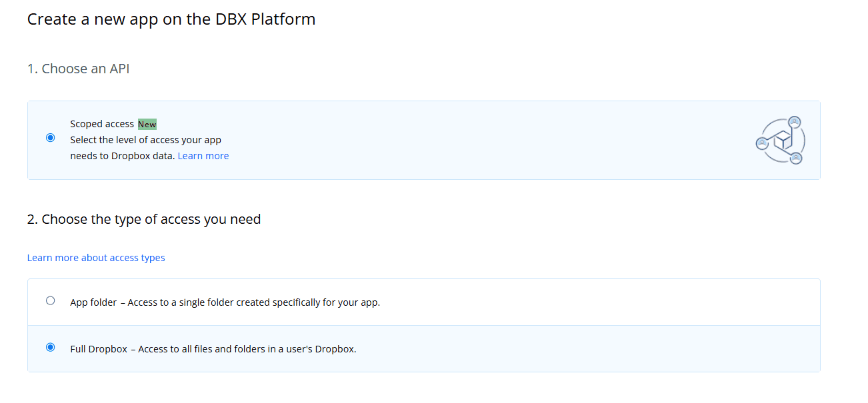Open the 'Learn more' link about Scoped access
868x403 pixels.
pos(203,155)
